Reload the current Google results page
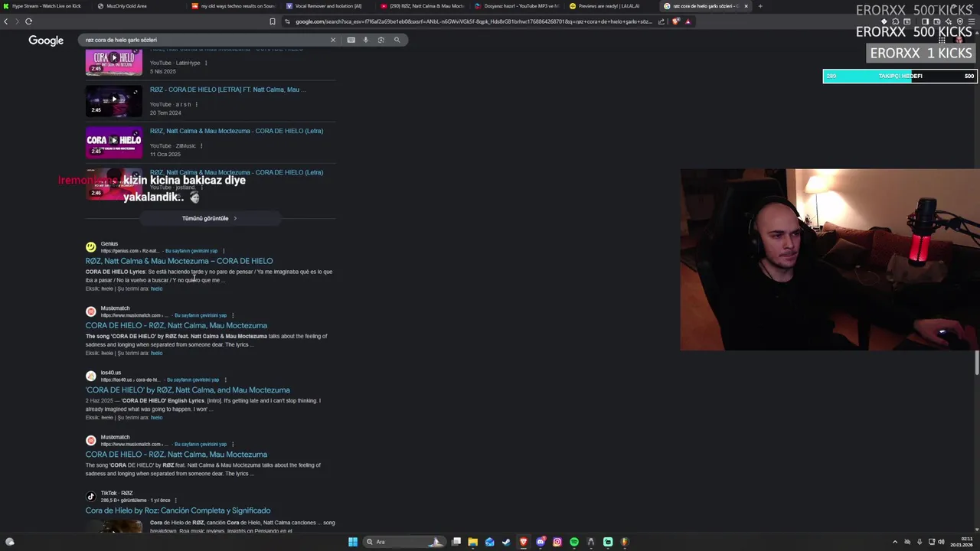Screen dimensions: 980x551 pos(28,21)
